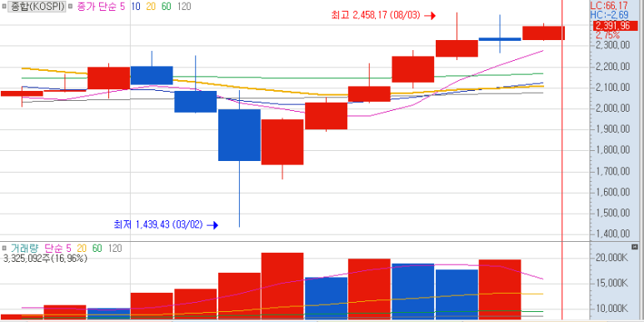The image size is (644, 322).
Task: Click the small square icon before 거래량 label
Action: click(4, 248)
